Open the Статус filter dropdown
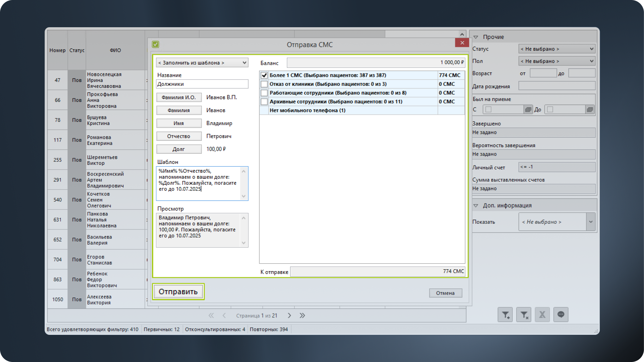Screen dimensions: 644x362 557,49
